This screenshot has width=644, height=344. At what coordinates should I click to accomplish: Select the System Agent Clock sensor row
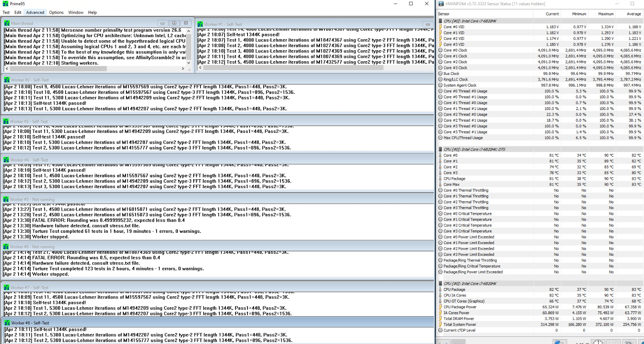pyautogui.click(x=540, y=85)
